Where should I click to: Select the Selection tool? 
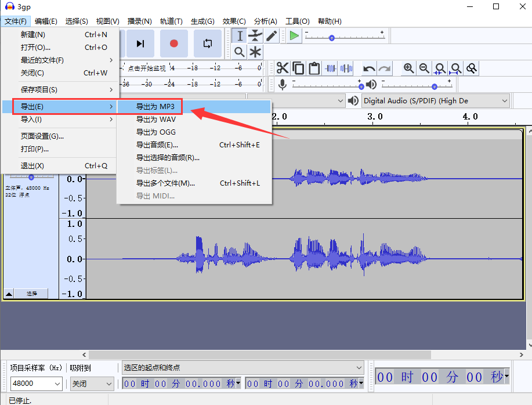[240, 35]
